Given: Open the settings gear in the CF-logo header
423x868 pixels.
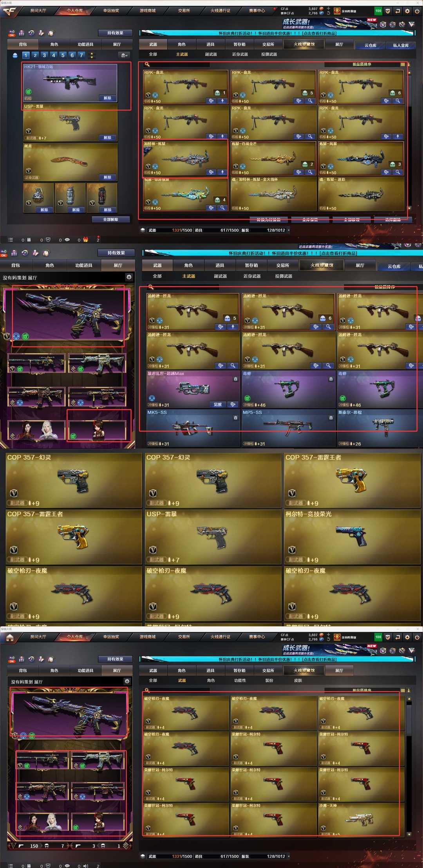Looking at the screenshot, I should click(407, 11).
